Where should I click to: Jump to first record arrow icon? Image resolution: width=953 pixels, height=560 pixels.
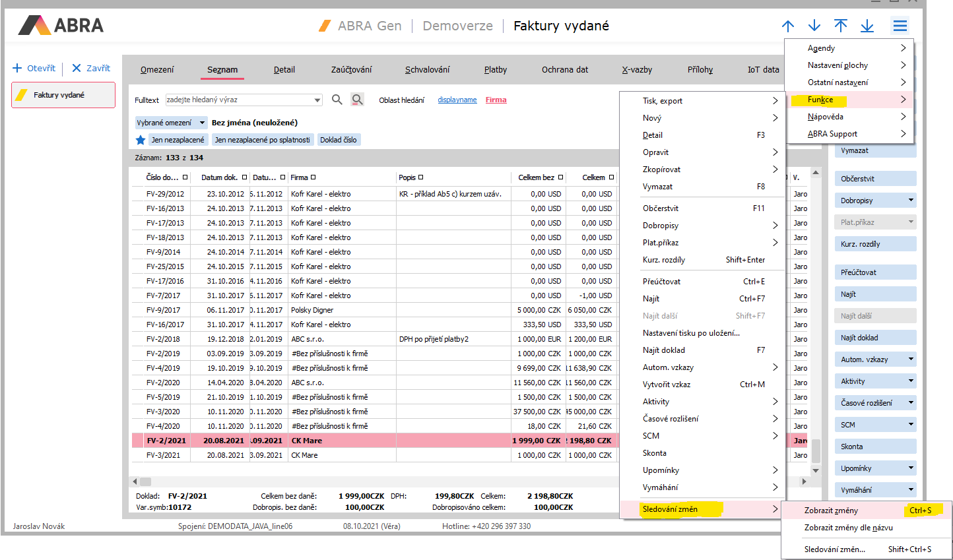coord(841,26)
